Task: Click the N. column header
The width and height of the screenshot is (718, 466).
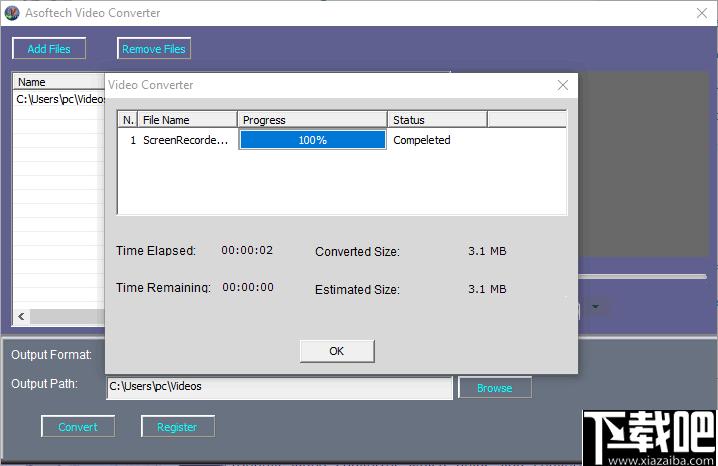Action: tap(128, 120)
